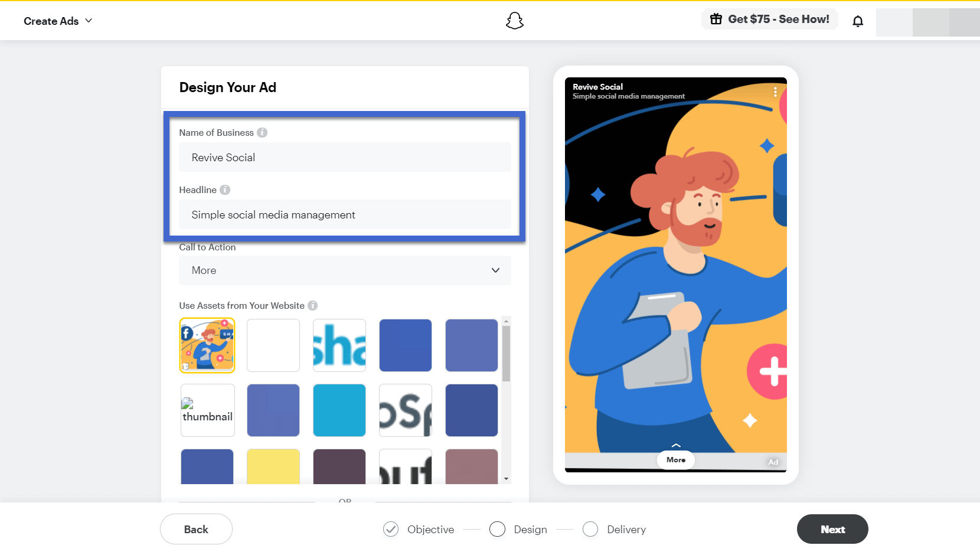980x555 pixels.
Task: Open the Create Ads dropdown
Action: 58,21
